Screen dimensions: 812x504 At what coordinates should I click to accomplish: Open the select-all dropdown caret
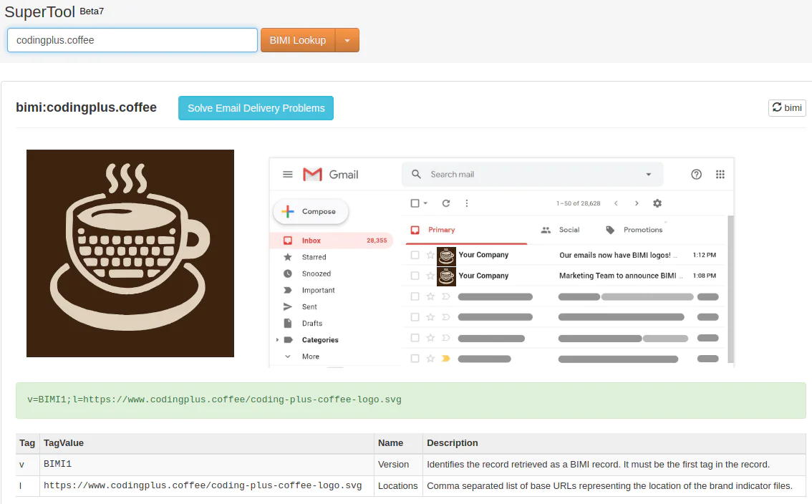[425, 203]
